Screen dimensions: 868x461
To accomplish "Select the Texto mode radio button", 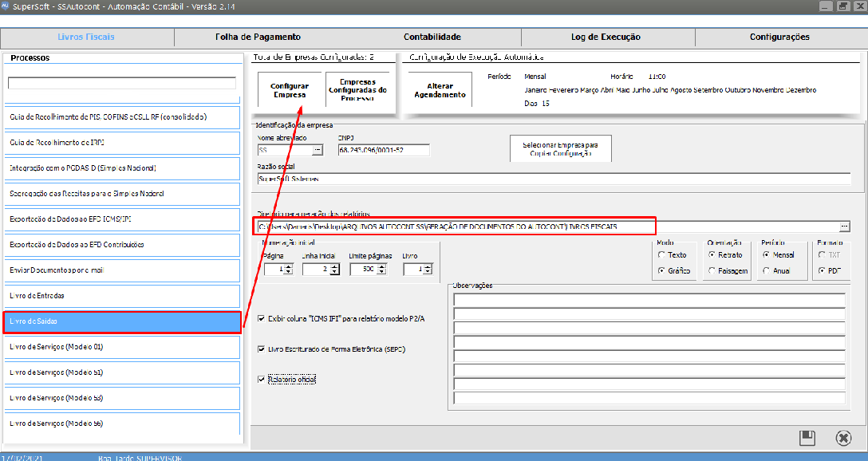I will 661,255.
